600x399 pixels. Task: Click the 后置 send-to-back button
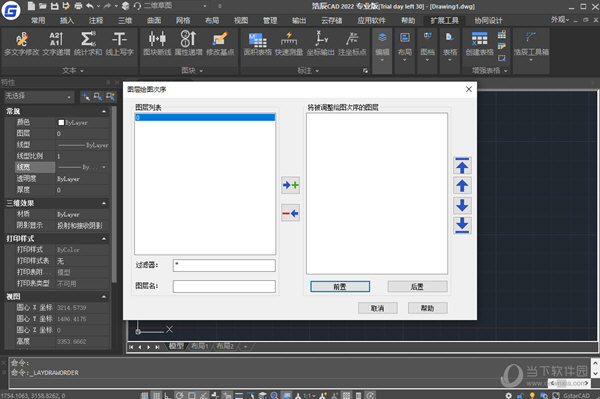pyautogui.click(x=417, y=287)
